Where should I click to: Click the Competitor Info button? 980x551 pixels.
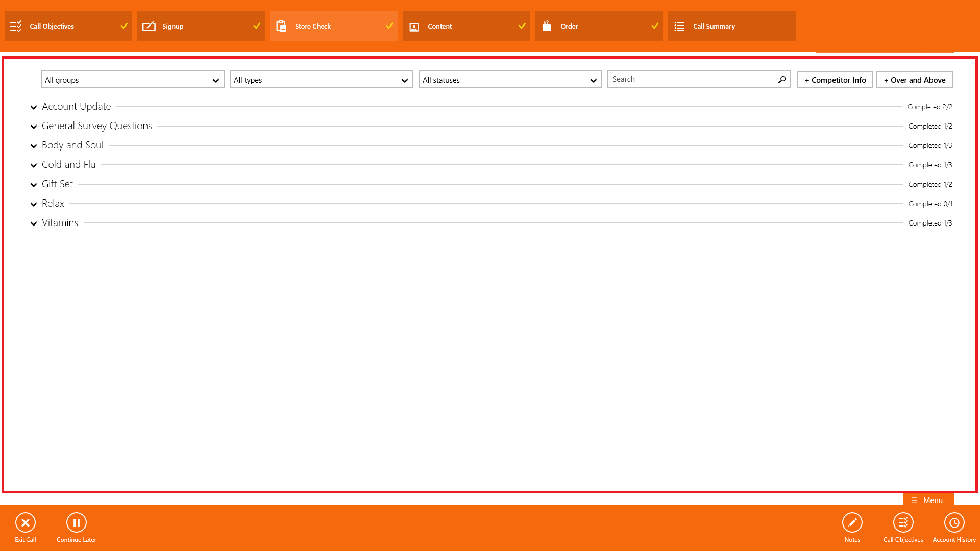pos(835,80)
